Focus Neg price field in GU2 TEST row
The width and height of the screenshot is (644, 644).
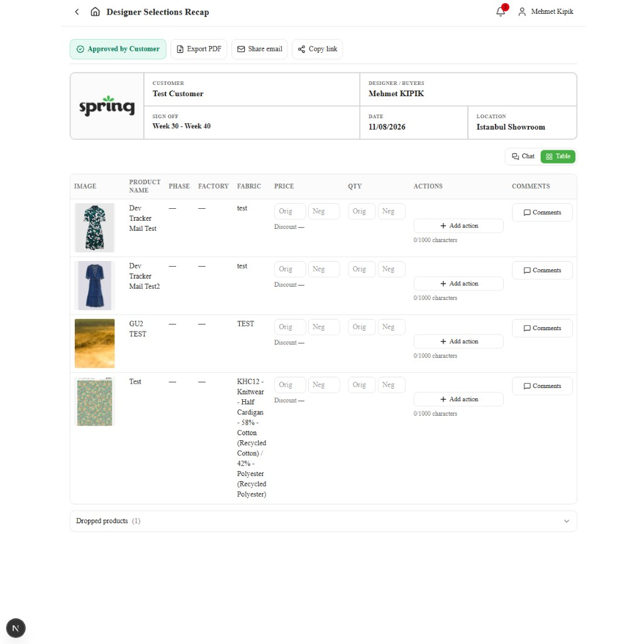(324, 327)
